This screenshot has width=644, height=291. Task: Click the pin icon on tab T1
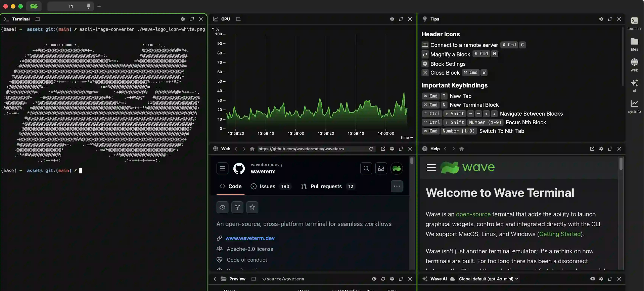pos(88,6)
